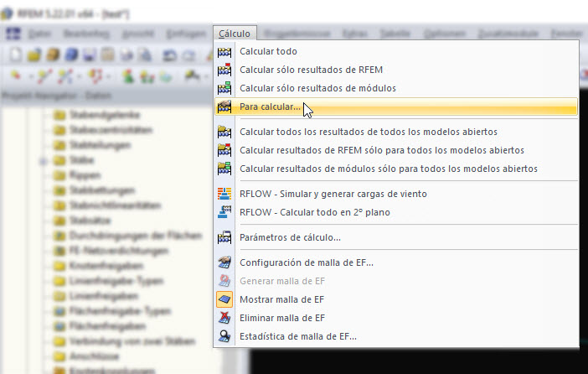This screenshot has width=588, height=374.
Task: Choose Calcular todo from the Cálculo menu
Action: click(396, 51)
